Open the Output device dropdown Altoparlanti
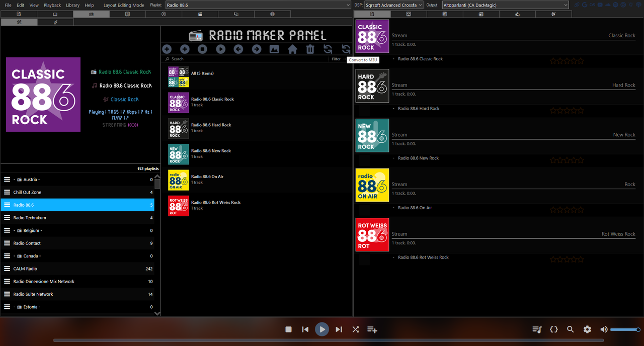The width and height of the screenshot is (644, 346). tap(505, 5)
